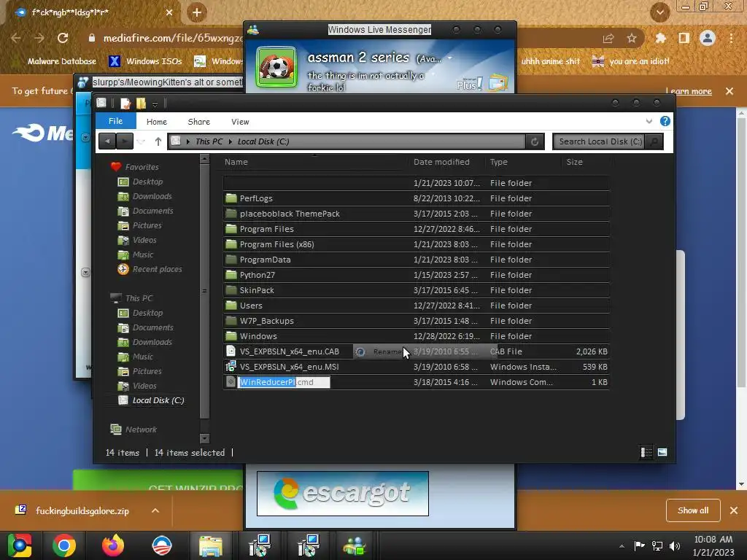Go back with Explorer's back arrow
This screenshot has height=560, width=747.
click(108, 141)
